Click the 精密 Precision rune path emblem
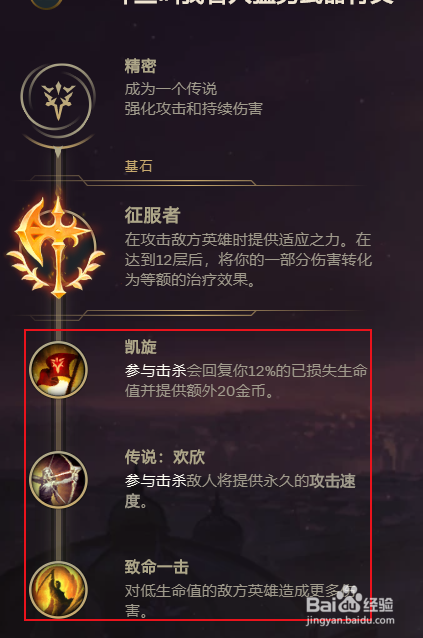 tap(58, 100)
